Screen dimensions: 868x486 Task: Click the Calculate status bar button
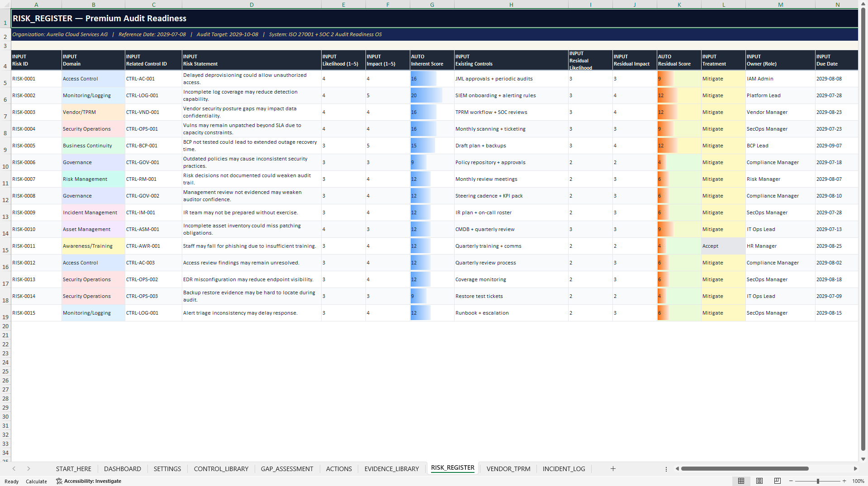point(36,481)
